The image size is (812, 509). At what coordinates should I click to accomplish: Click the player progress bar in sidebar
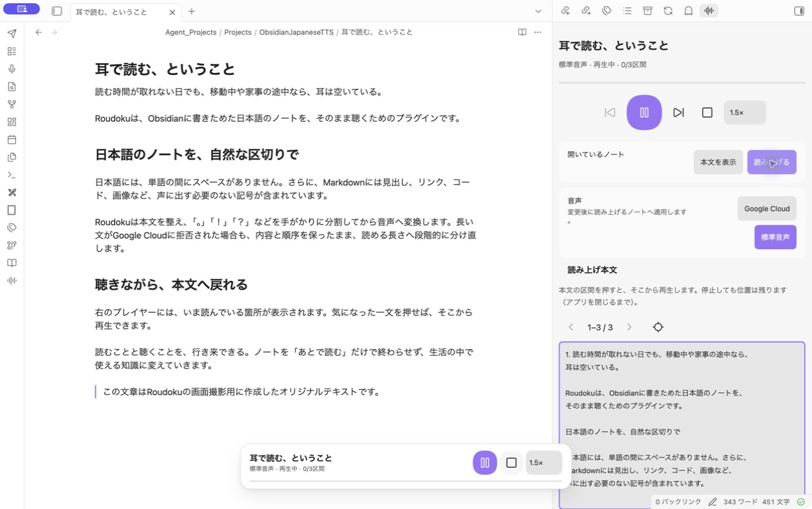[681, 83]
